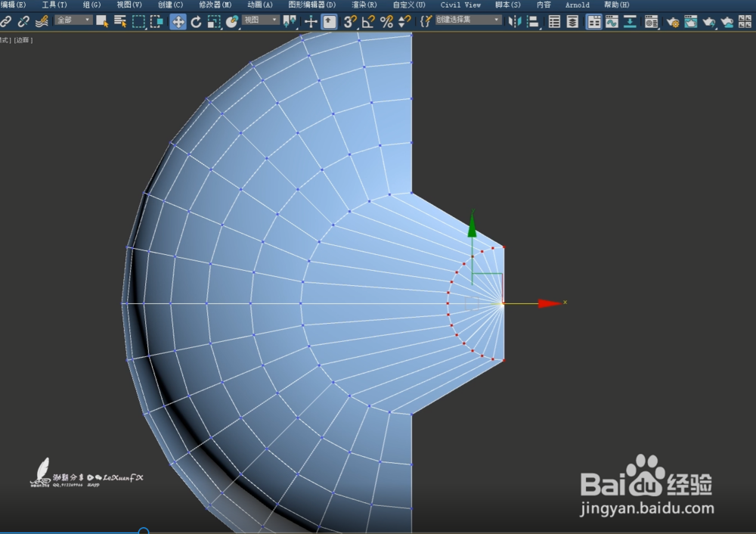Click the Render Production teapot icon
756x534 pixels.
pos(709,21)
